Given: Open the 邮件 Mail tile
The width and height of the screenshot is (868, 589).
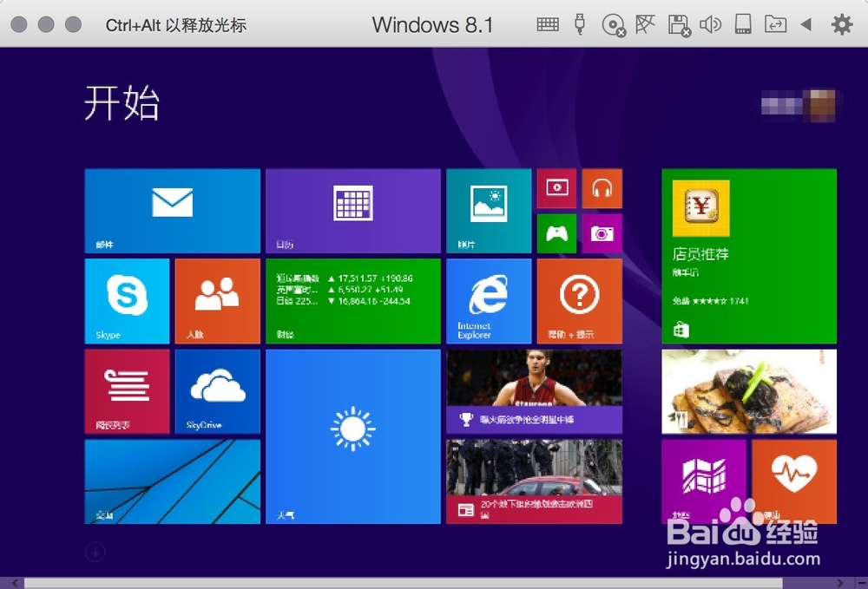Looking at the screenshot, I should [172, 210].
